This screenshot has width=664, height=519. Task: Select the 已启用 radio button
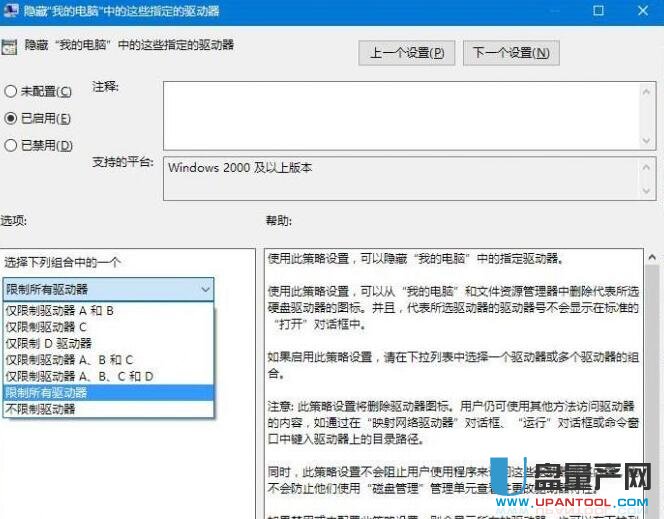click(11, 119)
